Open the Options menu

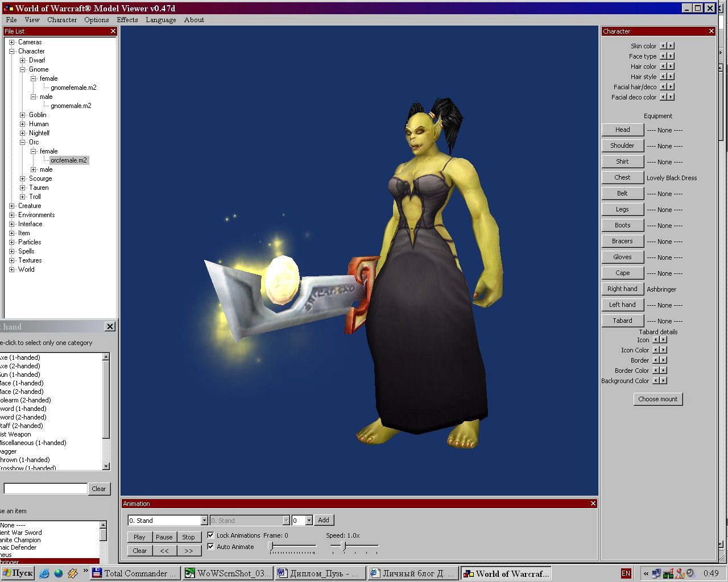[97, 20]
